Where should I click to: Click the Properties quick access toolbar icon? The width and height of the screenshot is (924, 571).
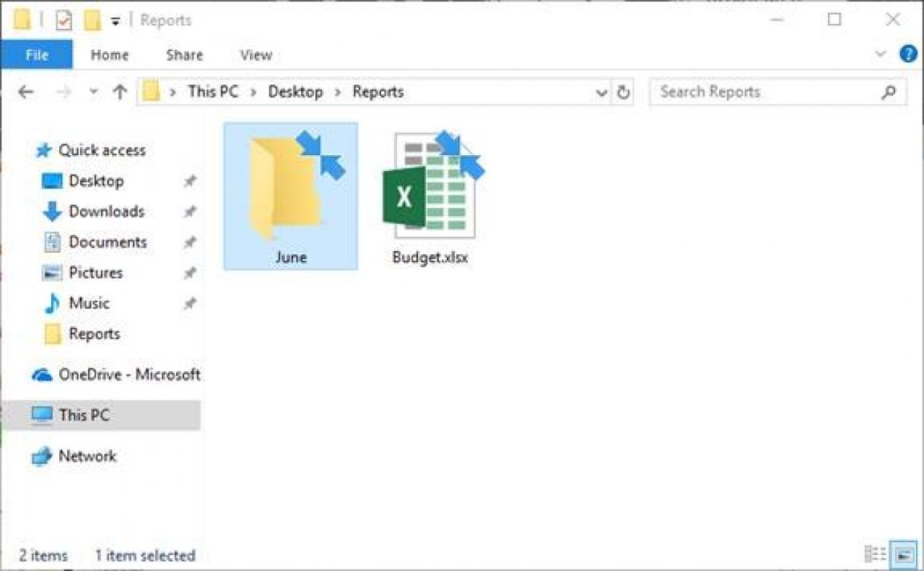click(64, 20)
